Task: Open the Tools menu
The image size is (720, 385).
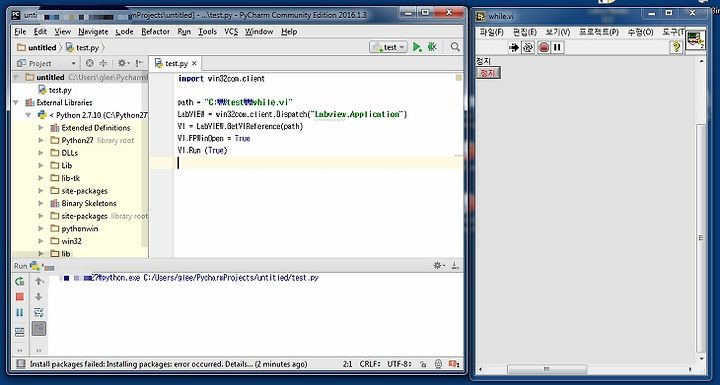Action: point(208,32)
